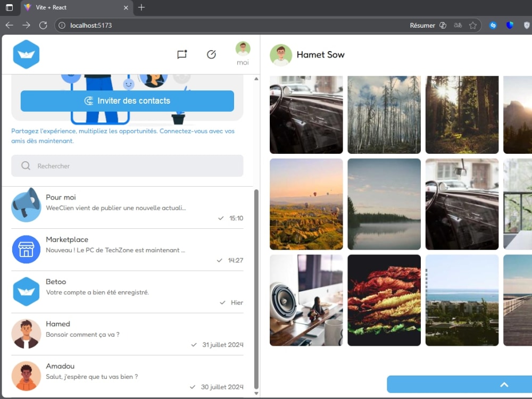
Task: Click the 'Partagez l'expérience' blue text
Action: pyautogui.click(x=123, y=136)
